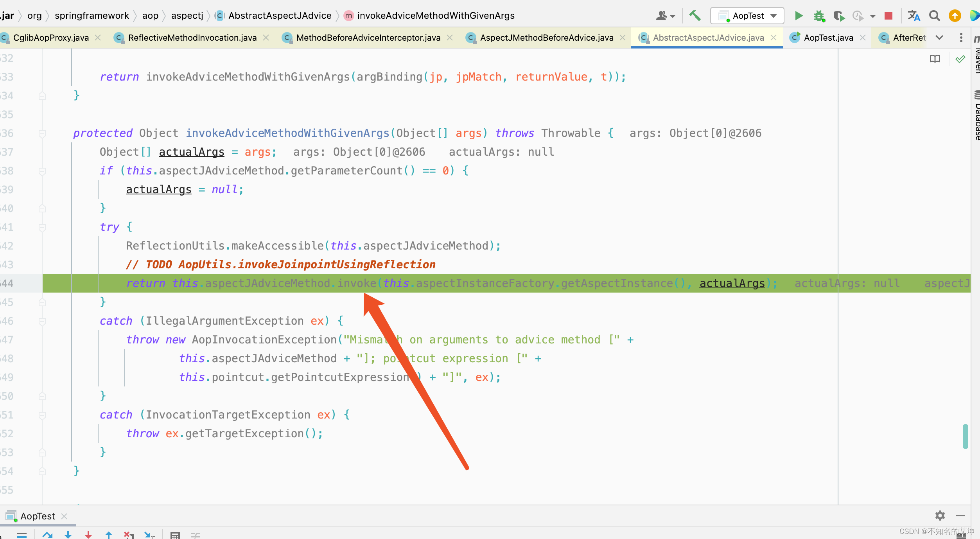The width and height of the screenshot is (980, 539).
Task: Open editor tabs more-options kebab menu
Action: pyautogui.click(x=961, y=38)
